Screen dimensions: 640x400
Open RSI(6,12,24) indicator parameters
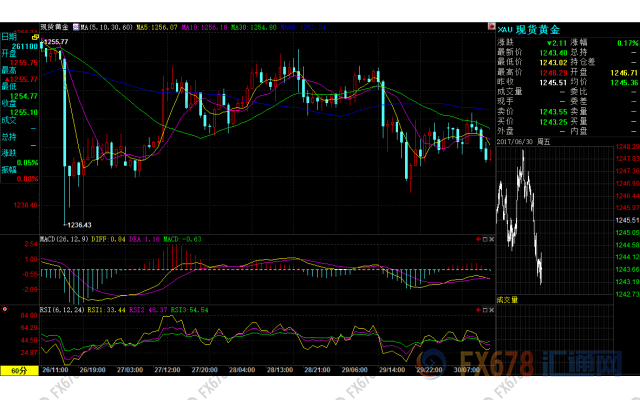[x=65, y=311]
